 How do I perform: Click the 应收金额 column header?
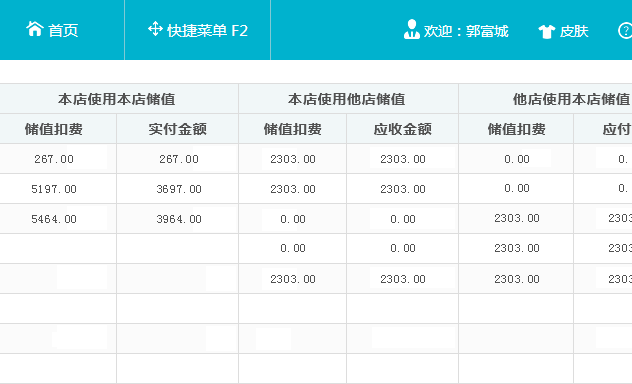click(402, 129)
